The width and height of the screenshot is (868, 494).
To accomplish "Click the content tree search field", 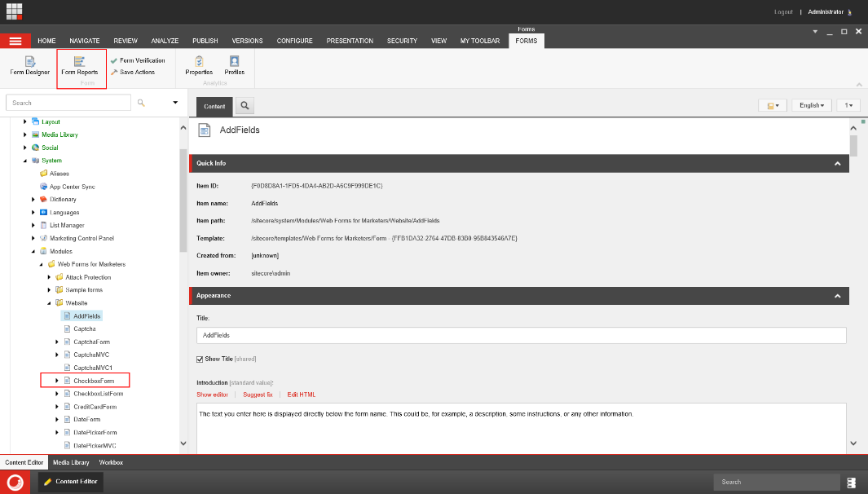I will coord(68,103).
